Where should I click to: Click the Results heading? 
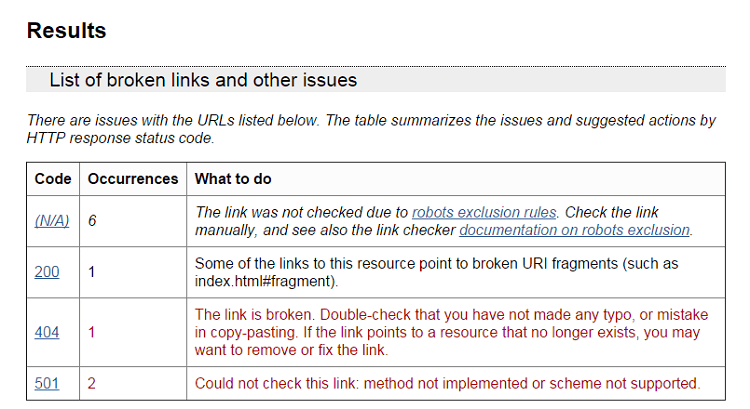(66, 31)
